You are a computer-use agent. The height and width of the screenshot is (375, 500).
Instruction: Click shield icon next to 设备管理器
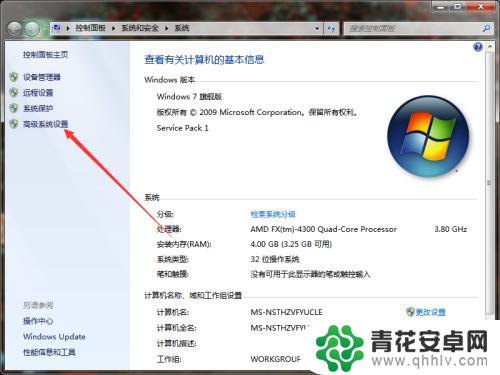coord(14,77)
